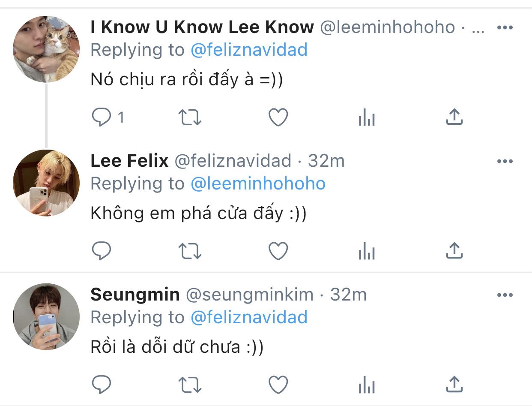Reply to Seungmin's tweet
The image size is (532, 406).
point(102,385)
